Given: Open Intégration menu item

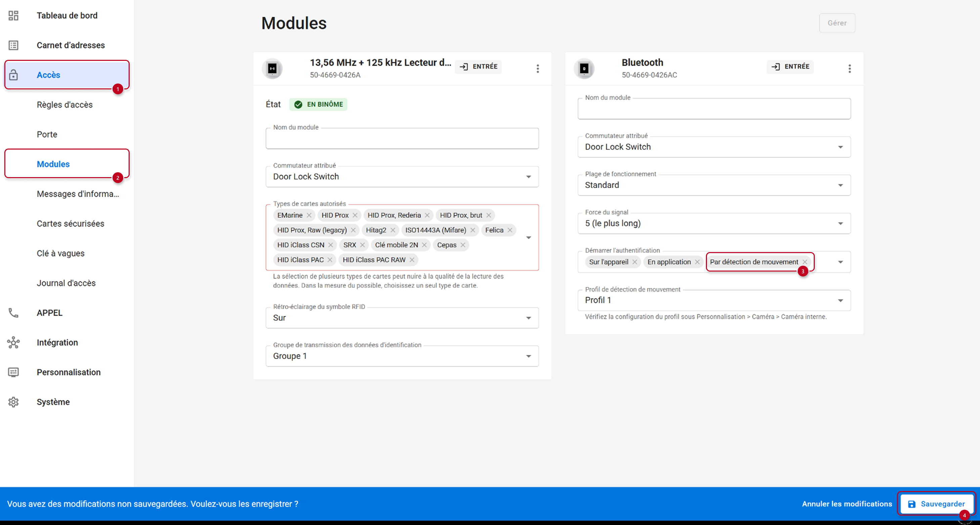Looking at the screenshot, I should click(67, 342).
